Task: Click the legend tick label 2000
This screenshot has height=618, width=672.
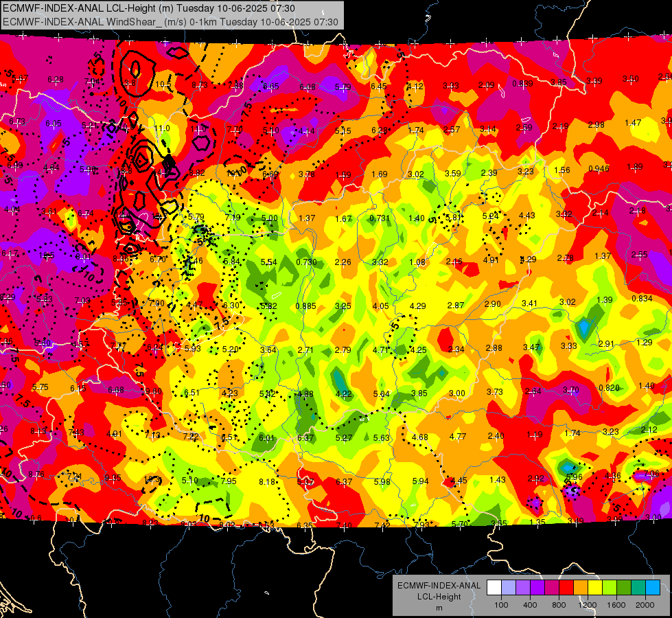Action: coord(645,605)
